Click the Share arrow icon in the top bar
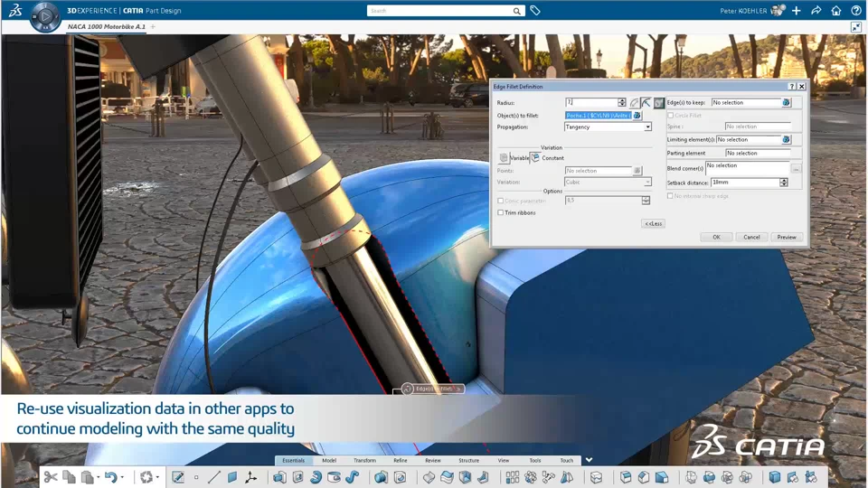Screen dimensions: 868x488 coord(816,11)
